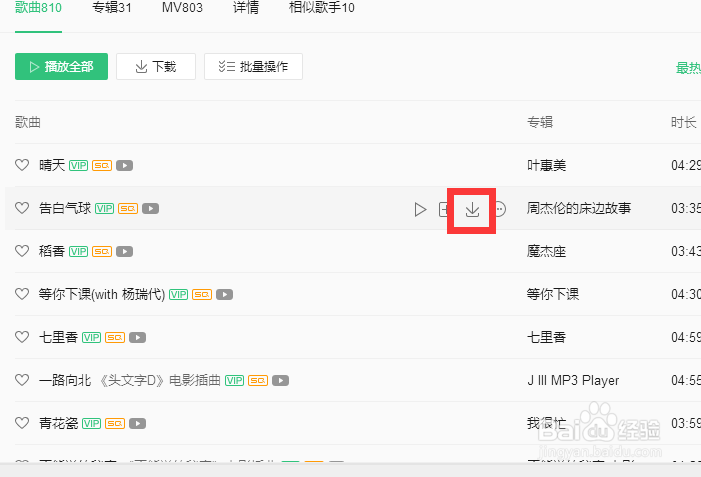Click the 播放全部 button
The height and width of the screenshot is (477, 701).
pos(61,67)
